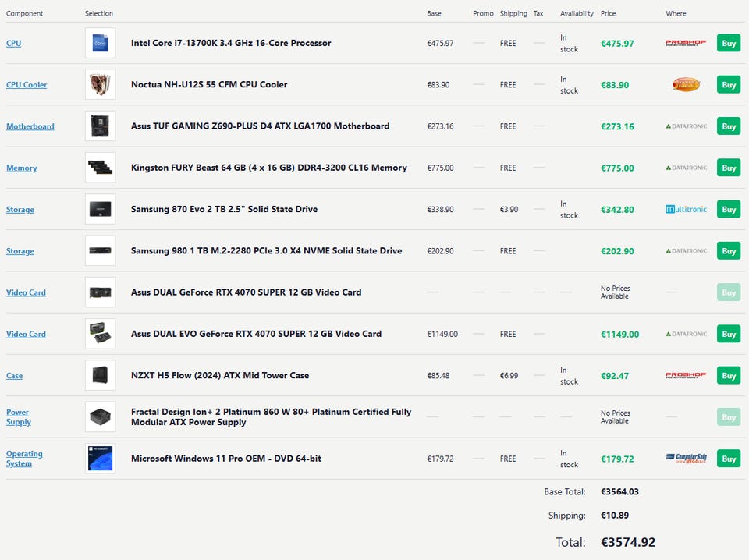Open the Motherboard component link
749x560 pixels.
[30, 126]
